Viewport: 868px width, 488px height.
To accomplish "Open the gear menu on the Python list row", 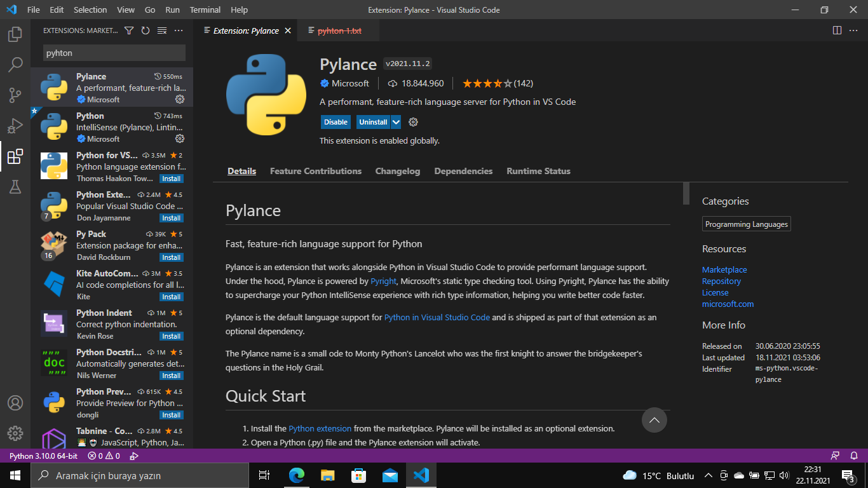I will 180,139.
